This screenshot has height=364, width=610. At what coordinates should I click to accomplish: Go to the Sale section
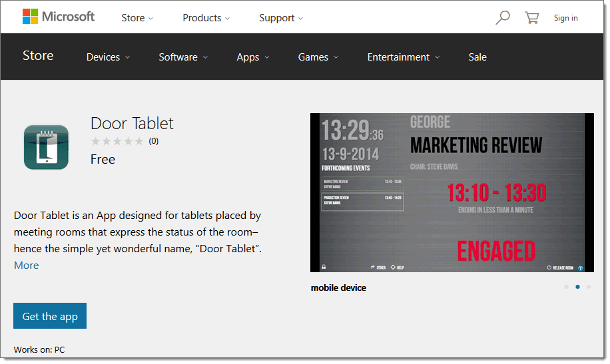point(477,57)
